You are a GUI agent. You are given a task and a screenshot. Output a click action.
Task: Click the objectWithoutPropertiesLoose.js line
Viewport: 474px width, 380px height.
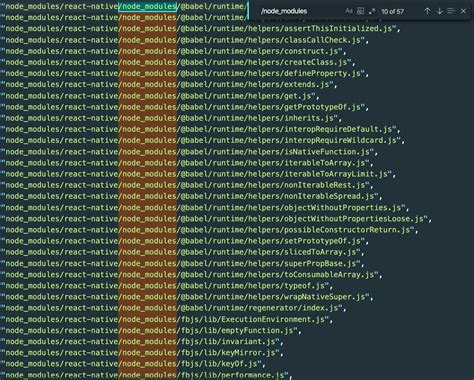tap(216, 219)
